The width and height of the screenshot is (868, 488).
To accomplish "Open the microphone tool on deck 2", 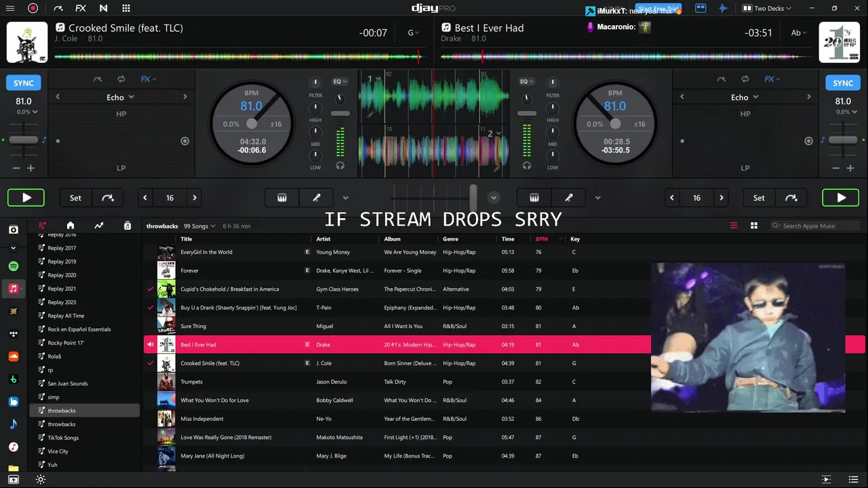I will point(569,198).
